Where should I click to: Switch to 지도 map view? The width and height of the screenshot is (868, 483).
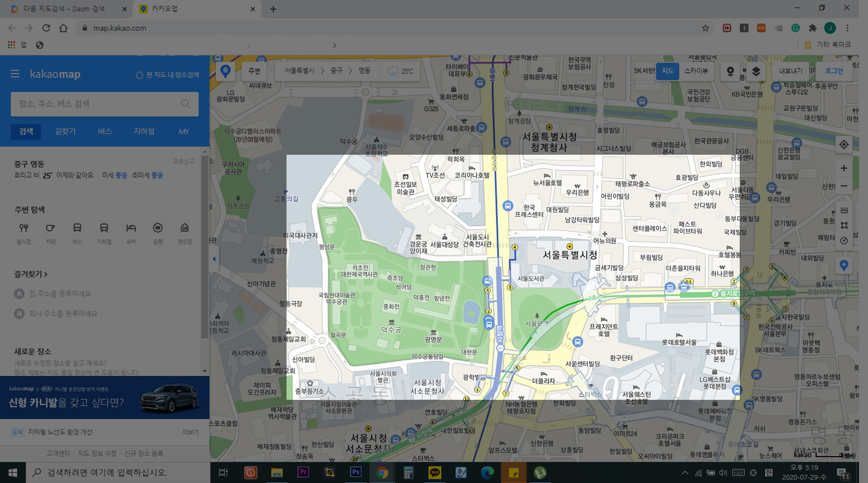(667, 71)
